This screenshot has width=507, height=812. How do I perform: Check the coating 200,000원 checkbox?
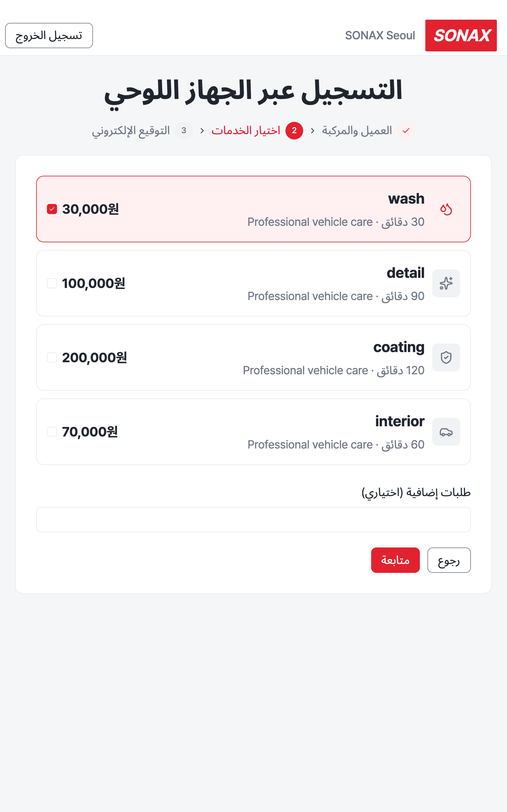pyautogui.click(x=52, y=357)
